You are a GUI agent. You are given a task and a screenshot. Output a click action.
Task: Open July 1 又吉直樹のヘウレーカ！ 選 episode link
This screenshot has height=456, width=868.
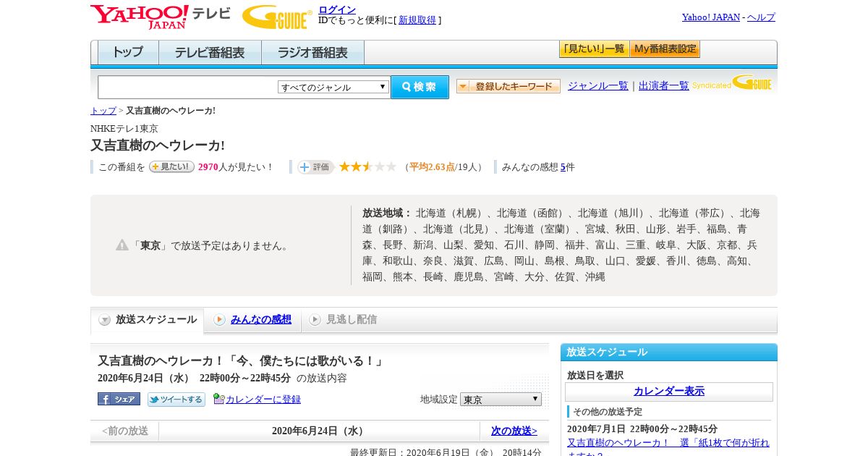tap(668, 449)
